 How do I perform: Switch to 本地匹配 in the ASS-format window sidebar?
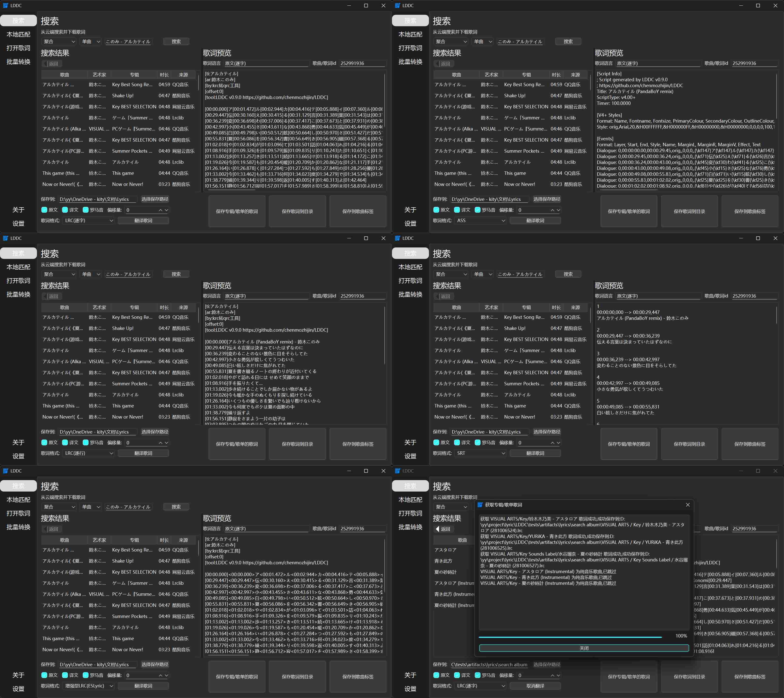410,34
